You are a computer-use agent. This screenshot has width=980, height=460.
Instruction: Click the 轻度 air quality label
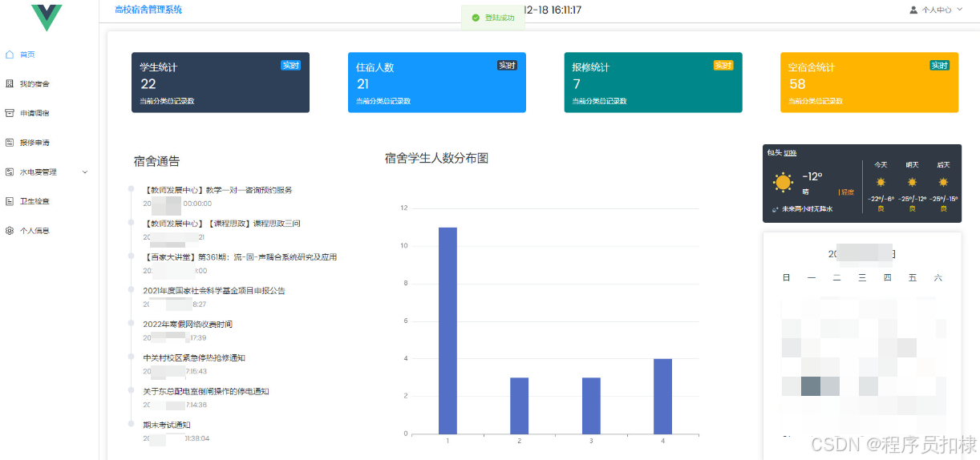point(848,192)
